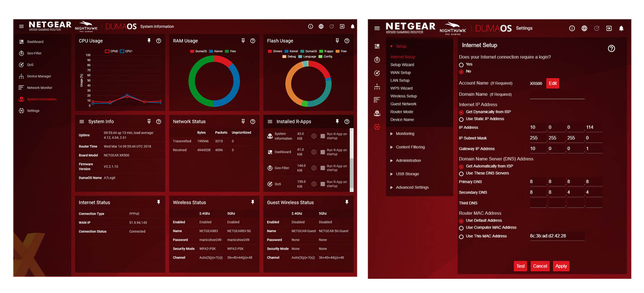Click the globe icon in Settings window header
644x293 pixels.
coord(584,28)
